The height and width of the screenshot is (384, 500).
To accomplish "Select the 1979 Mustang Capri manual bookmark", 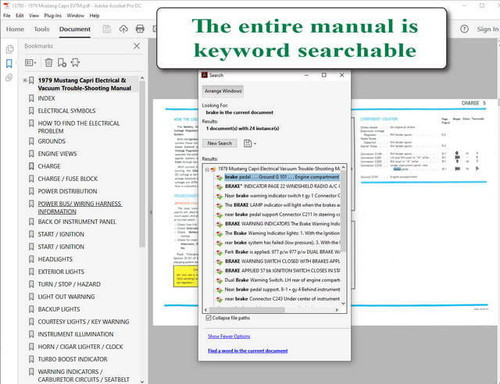I will click(84, 84).
